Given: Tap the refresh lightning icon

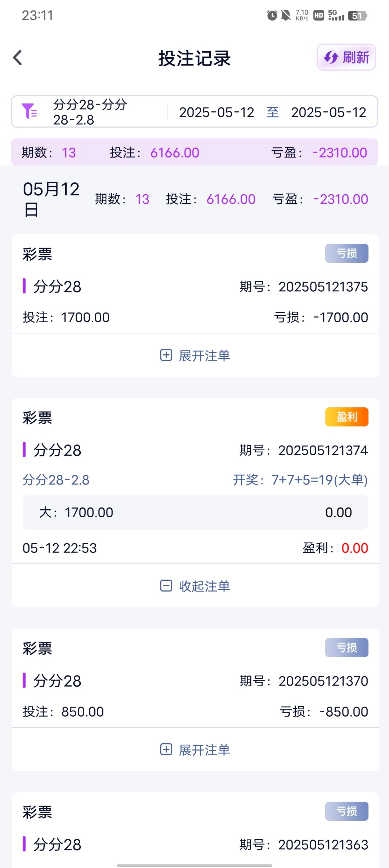Looking at the screenshot, I should click(331, 57).
